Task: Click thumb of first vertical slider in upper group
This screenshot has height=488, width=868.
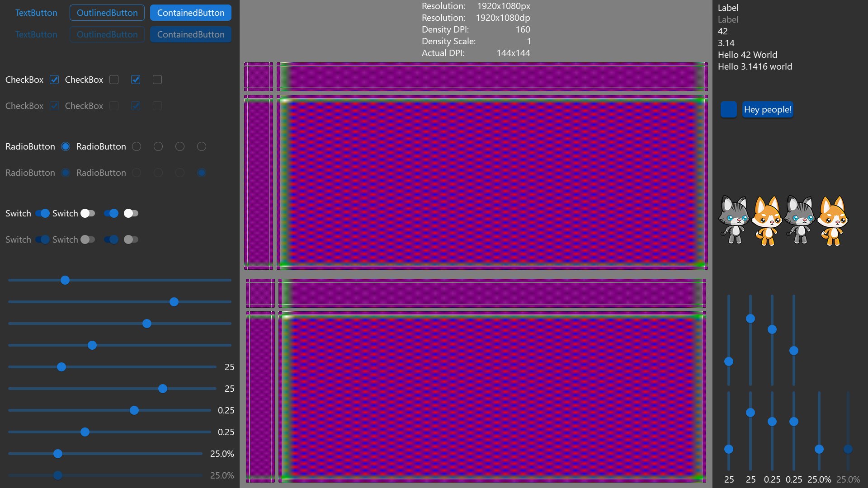Action: pyautogui.click(x=729, y=361)
